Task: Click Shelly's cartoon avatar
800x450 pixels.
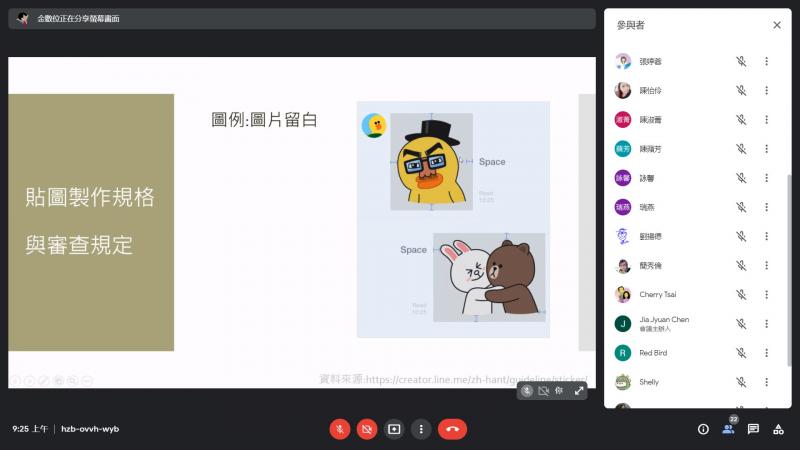Action: [x=623, y=382]
